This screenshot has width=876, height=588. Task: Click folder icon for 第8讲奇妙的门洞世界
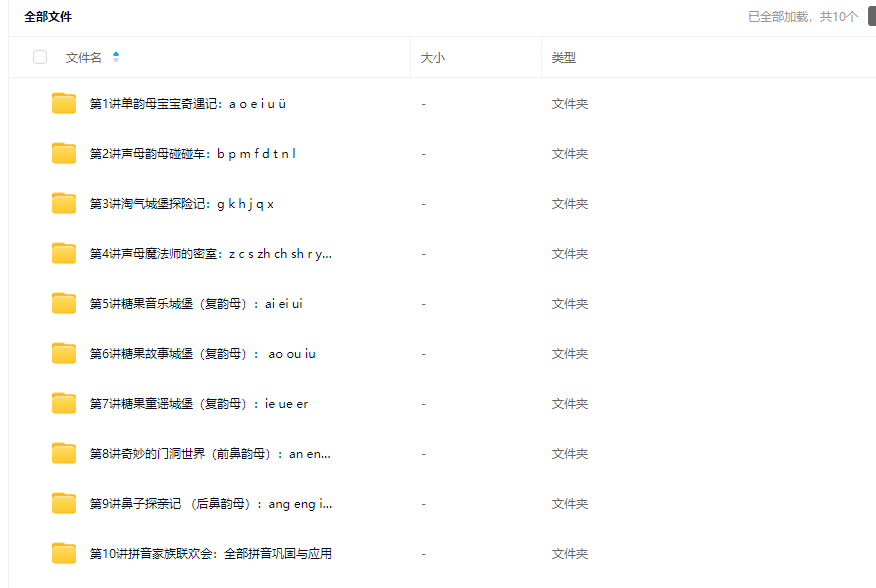(64, 453)
